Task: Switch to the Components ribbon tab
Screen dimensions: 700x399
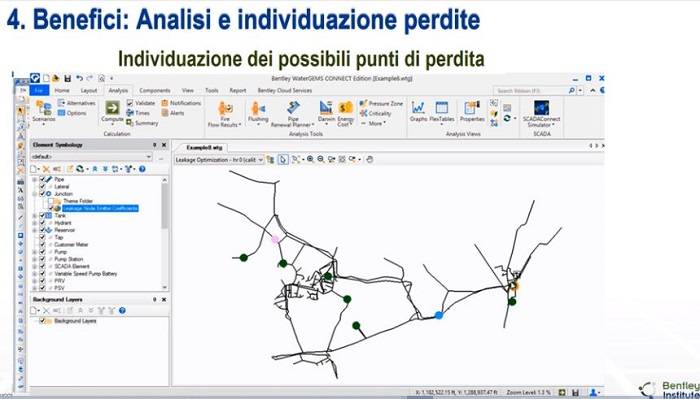Action: (x=154, y=91)
